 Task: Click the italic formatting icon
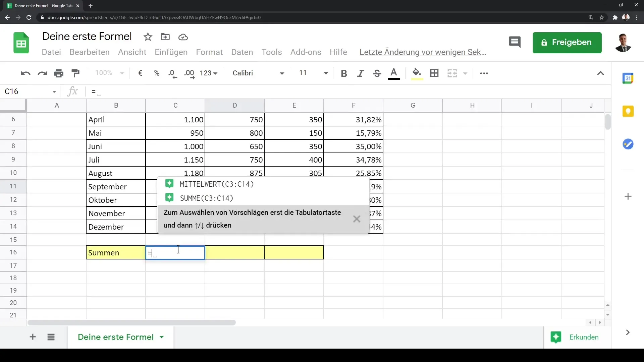(361, 73)
